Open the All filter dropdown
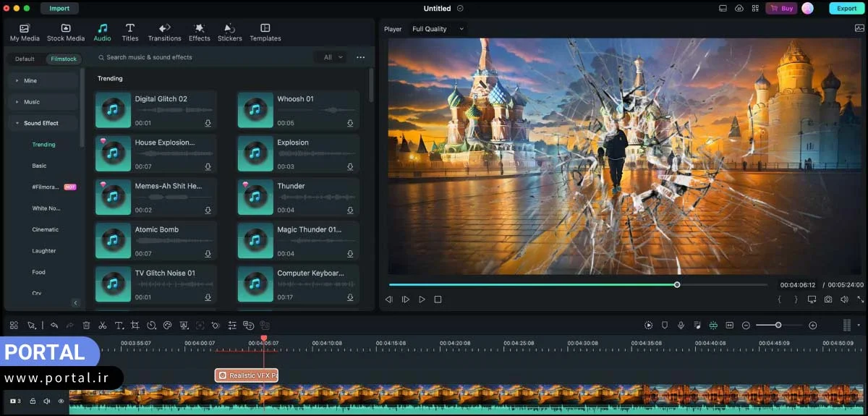 (x=331, y=57)
